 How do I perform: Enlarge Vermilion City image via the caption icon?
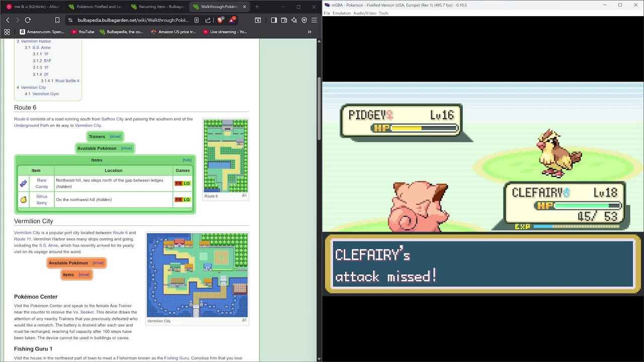tap(245, 320)
